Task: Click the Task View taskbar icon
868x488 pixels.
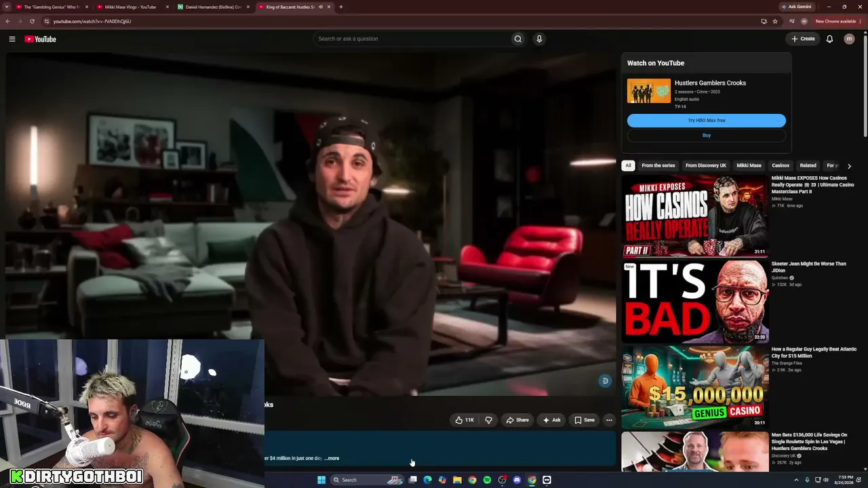Action: [x=412, y=480]
